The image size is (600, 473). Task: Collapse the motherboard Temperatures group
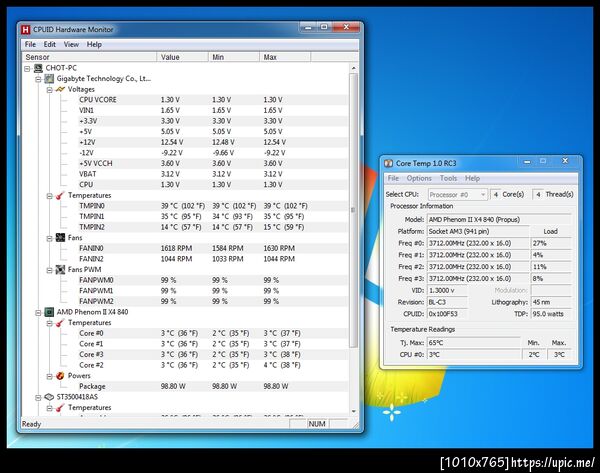point(49,196)
